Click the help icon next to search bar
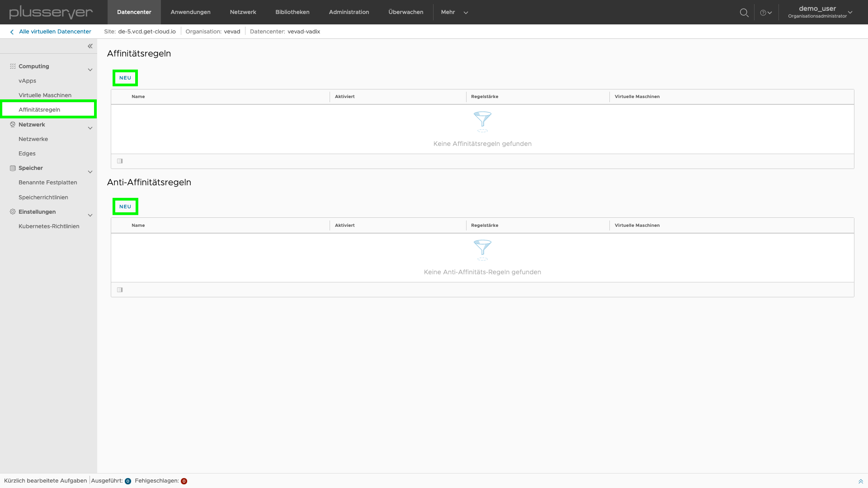 coord(764,12)
